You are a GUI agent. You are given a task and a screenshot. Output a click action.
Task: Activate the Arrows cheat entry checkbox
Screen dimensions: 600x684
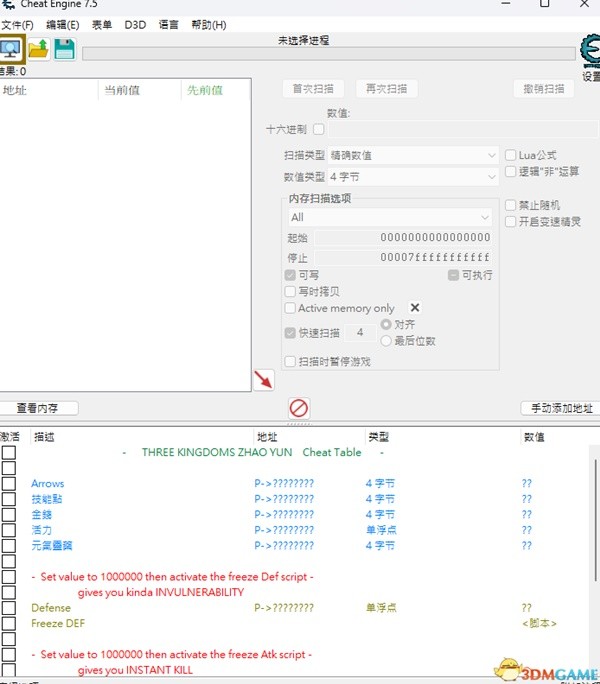pos(9,484)
